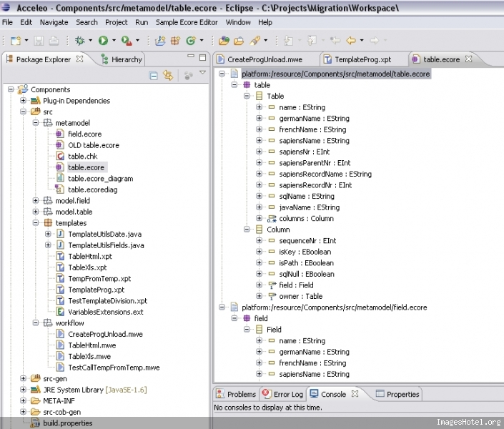Select build.properties file
This screenshot has height=429, width=504.
point(67,423)
